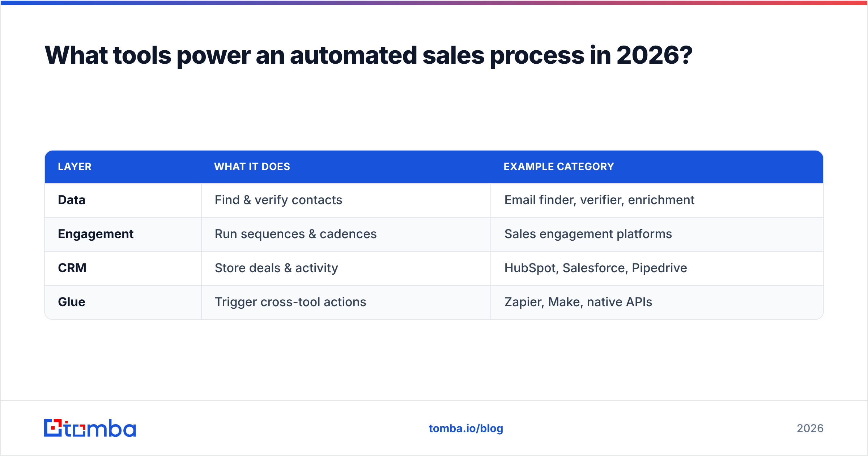Screen dimensions: 868x456
Task: Select the slide title about automated sales
Action: pos(368,55)
